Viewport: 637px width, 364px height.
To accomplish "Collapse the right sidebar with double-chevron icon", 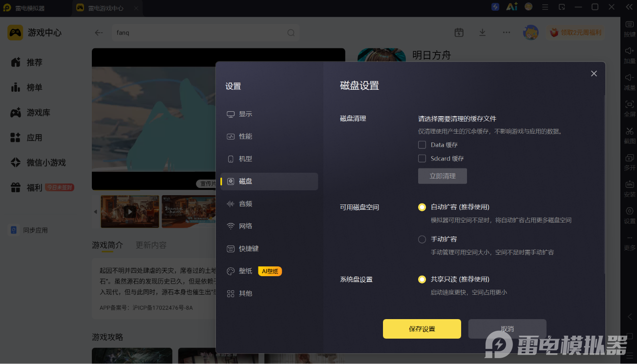I will tap(629, 7).
